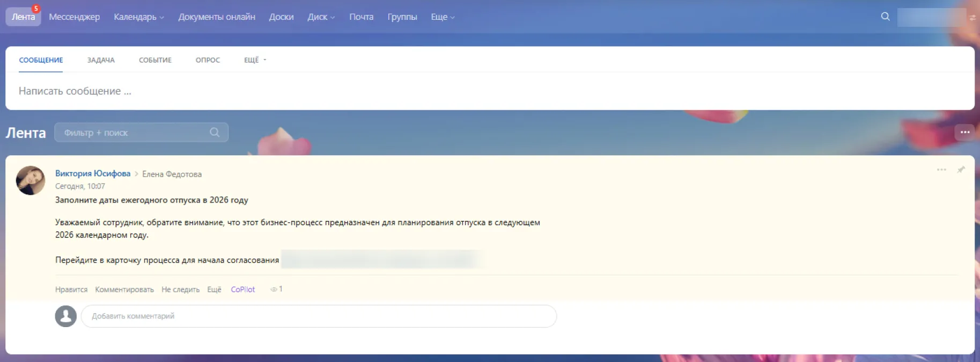Open Виктория Юсифова's profile link
The image size is (980, 362).
coord(93,173)
